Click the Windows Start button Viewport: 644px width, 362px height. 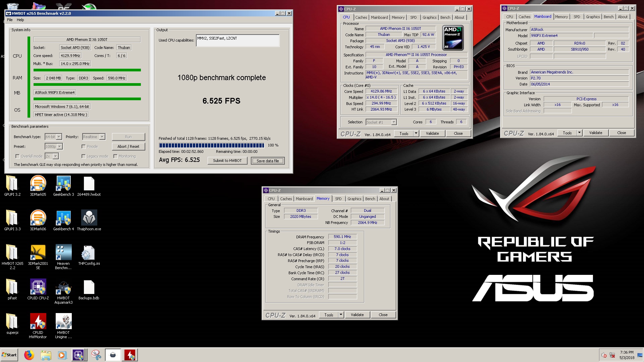pyautogui.click(x=9, y=355)
